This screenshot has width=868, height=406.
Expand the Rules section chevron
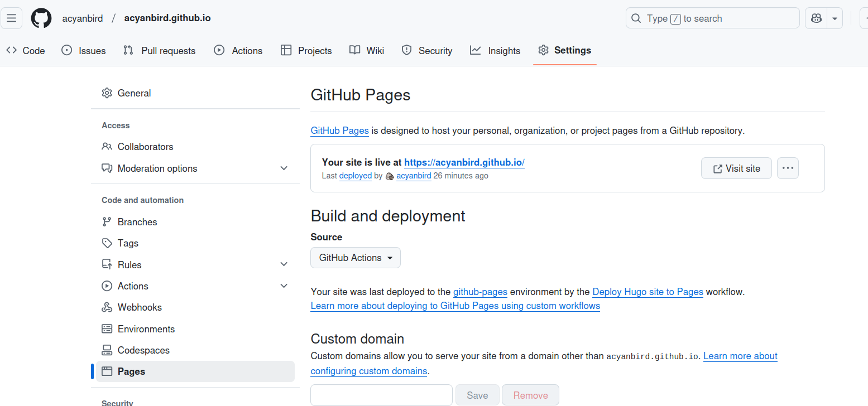pyautogui.click(x=284, y=265)
